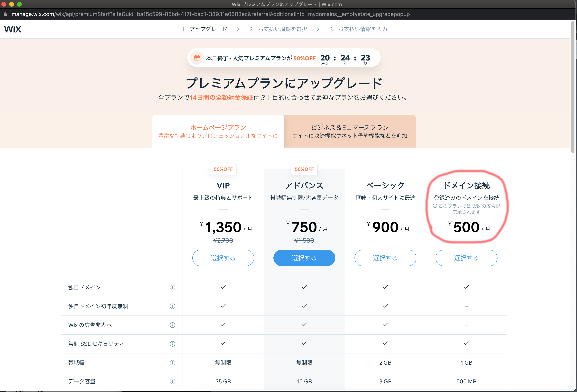577x392 pixels.
Task: Click the 独自ドメイン feature label
Action: [84, 287]
